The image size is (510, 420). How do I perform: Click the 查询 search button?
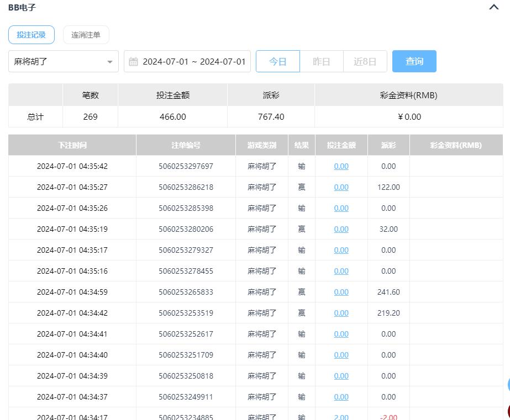414,61
